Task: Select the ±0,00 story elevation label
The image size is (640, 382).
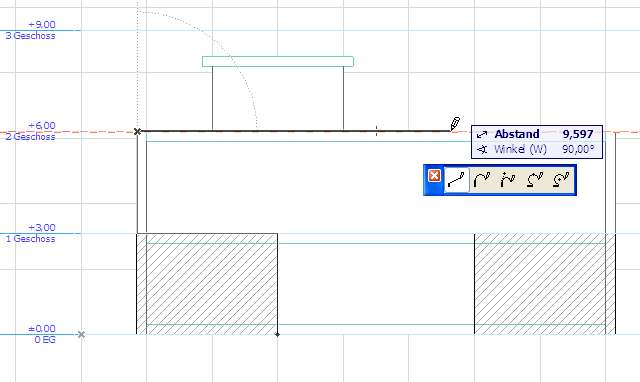Action: coord(42,329)
